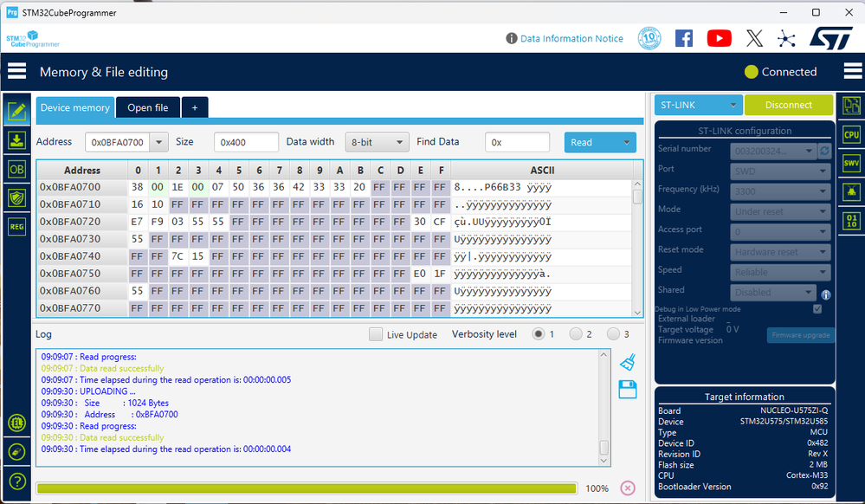This screenshot has height=504, width=865.
Task: Open the Access port dropdown
Action: coord(781,232)
